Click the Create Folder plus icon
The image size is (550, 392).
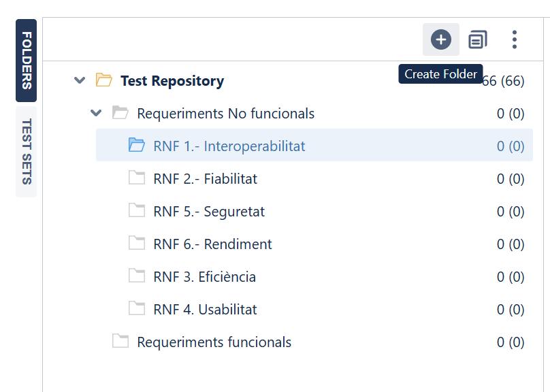(441, 39)
